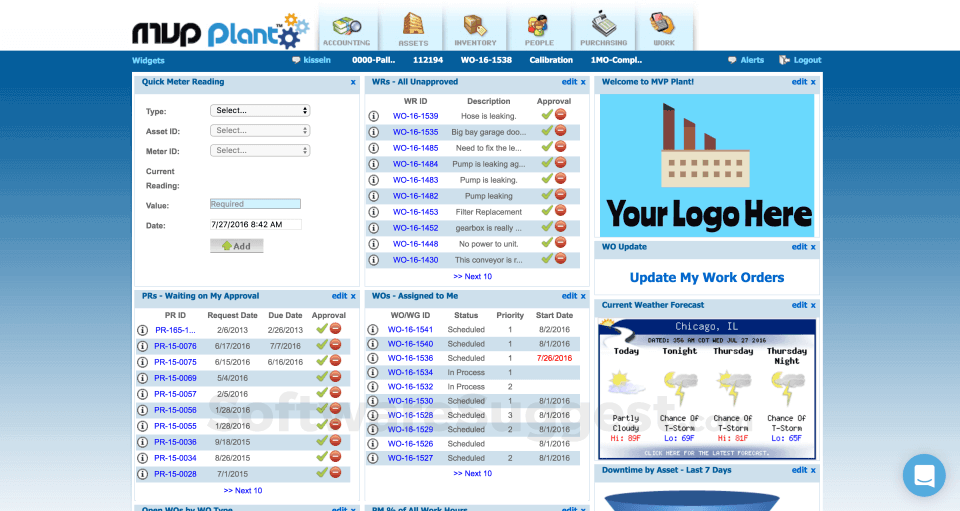The width and height of the screenshot is (960, 511).
Task: Open purchase request PR-15-0056
Action: 175,410
